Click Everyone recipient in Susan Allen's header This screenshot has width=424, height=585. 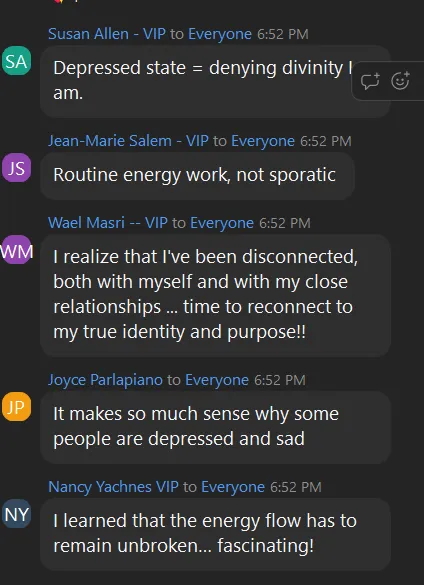pos(220,34)
